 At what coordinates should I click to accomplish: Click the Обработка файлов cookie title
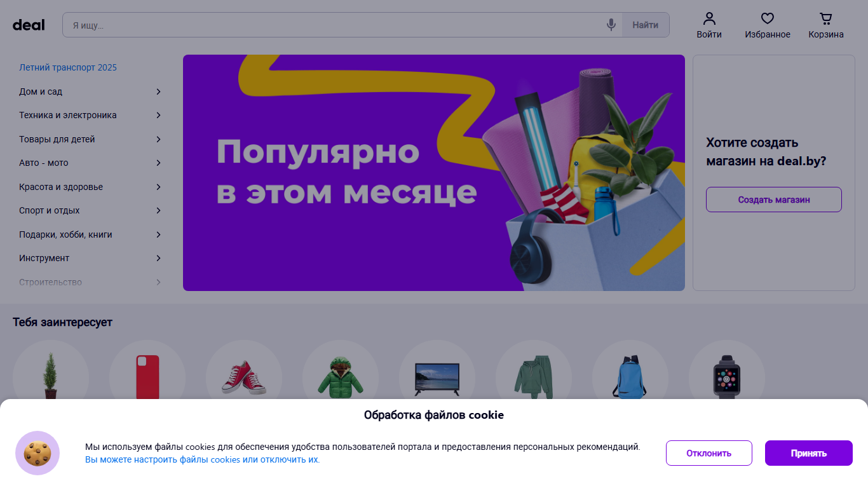pyautogui.click(x=434, y=415)
